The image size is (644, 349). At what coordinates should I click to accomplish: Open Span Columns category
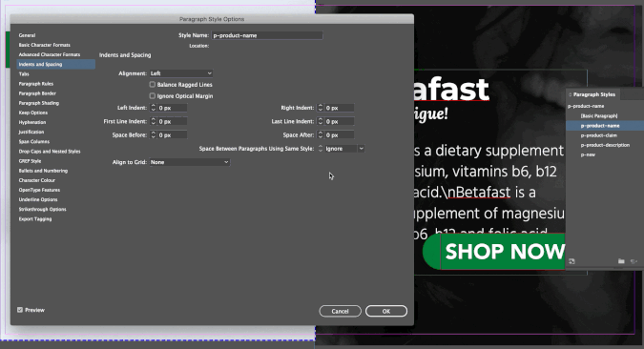[34, 142]
